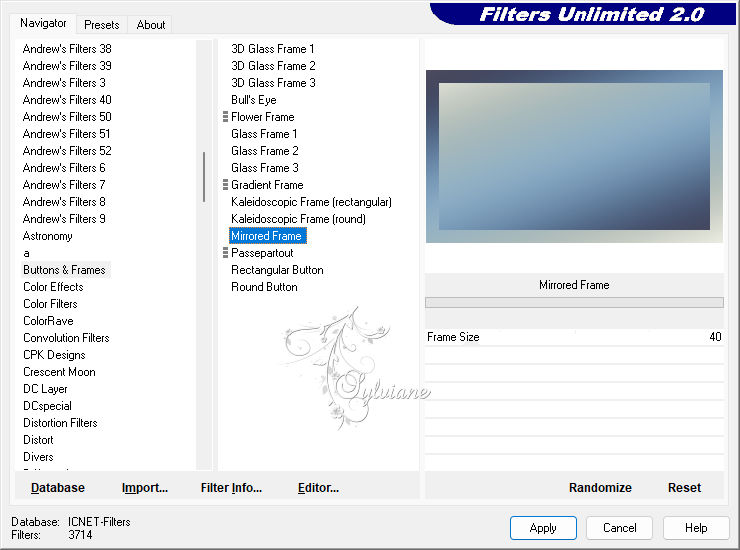
Task: Select Kaleidoscopic Frame (rectangular)
Action: 311,202
